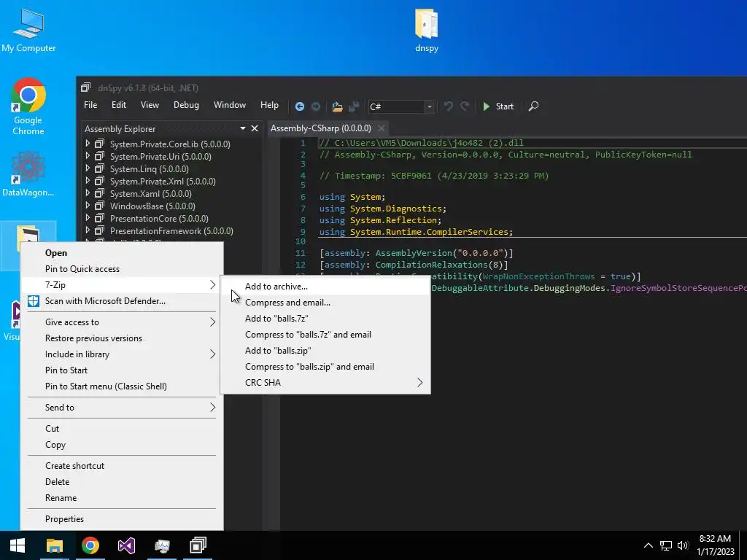Expand the System.Private.Xml node arrow
This screenshot has width=747, height=560.
[88, 181]
